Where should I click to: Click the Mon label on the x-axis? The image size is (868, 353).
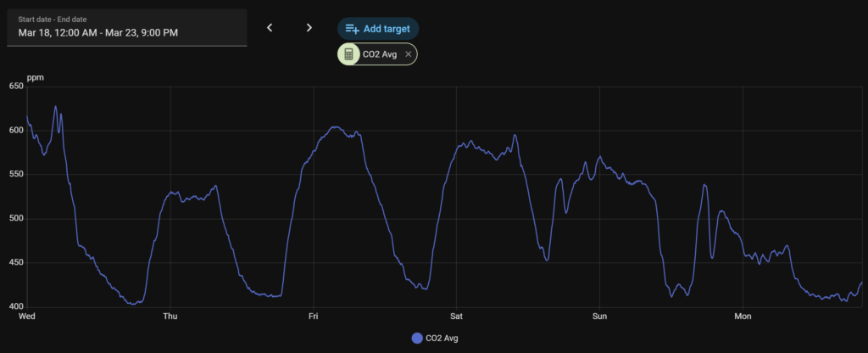pos(743,317)
